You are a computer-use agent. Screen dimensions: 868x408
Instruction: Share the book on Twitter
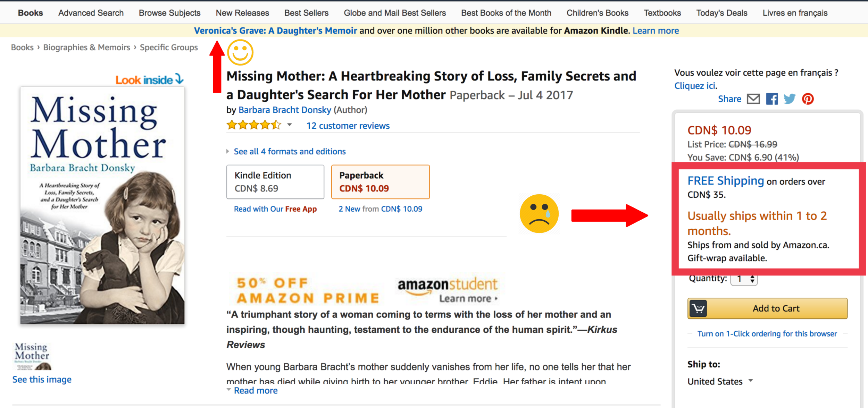click(790, 99)
